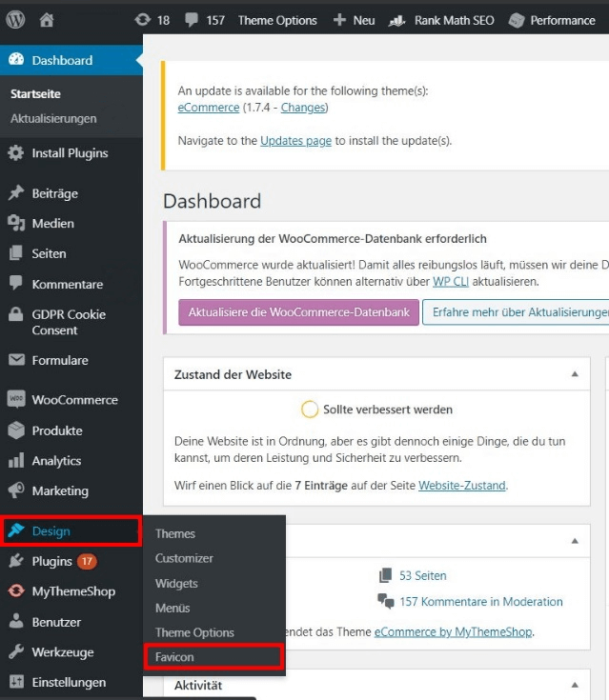
Task: Click the Einstellungen sliders icon
Action: tap(16, 682)
